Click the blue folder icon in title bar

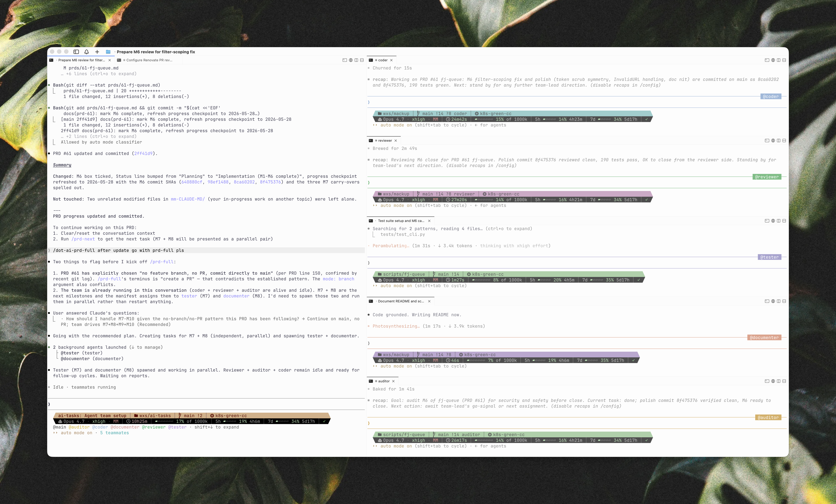[x=108, y=52]
